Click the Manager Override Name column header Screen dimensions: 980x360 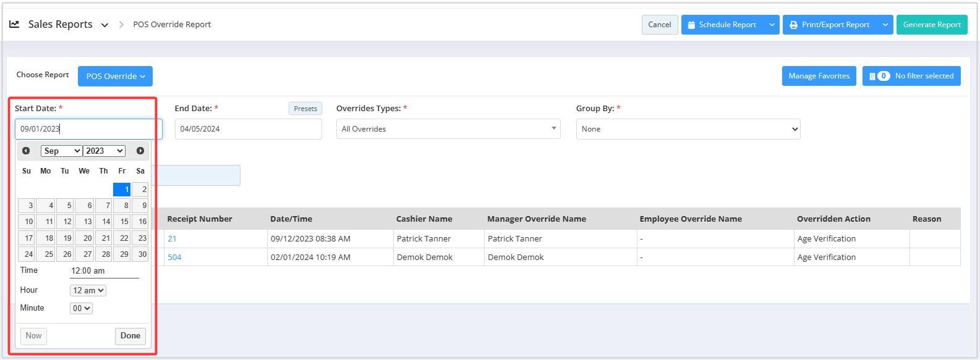(537, 219)
